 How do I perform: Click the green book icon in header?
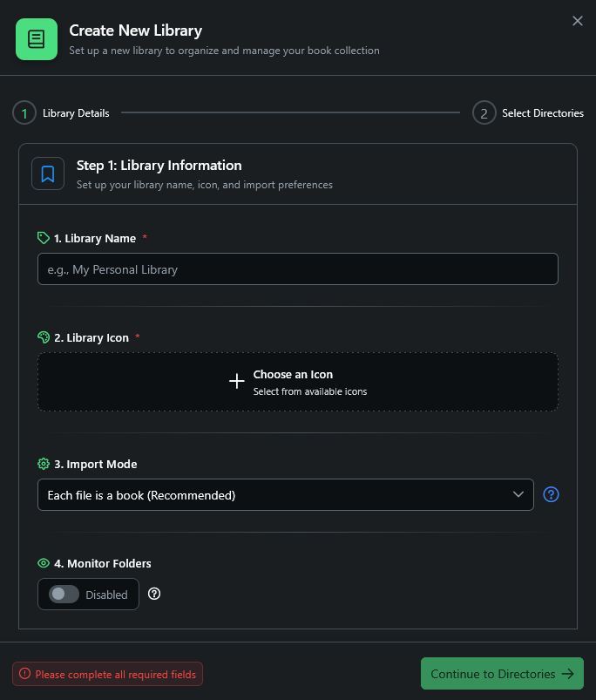[37, 39]
